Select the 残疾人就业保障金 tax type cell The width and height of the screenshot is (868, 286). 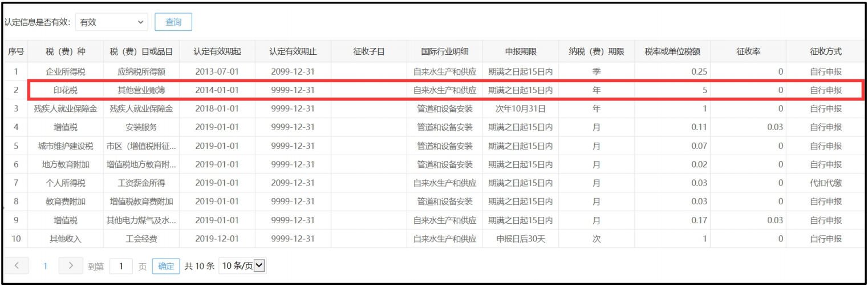click(65, 108)
